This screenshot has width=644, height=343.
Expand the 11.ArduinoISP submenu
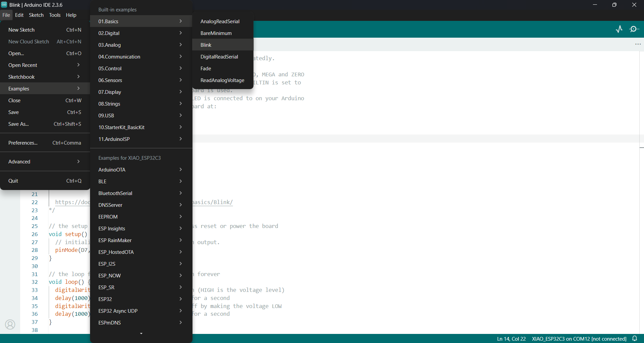[x=141, y=139]
